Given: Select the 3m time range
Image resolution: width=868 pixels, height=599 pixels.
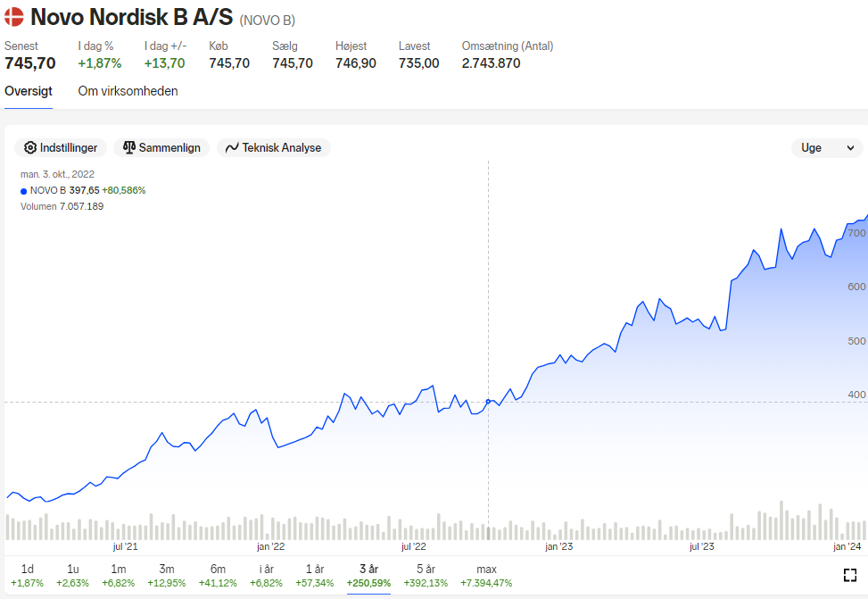Looking at the screenshot, I should point(167,576).
